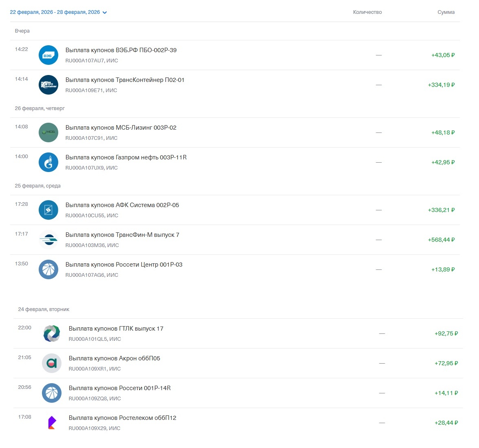
Task: Select Выплата купонов Россети 001Р-14R
Action: click(120, 388)
